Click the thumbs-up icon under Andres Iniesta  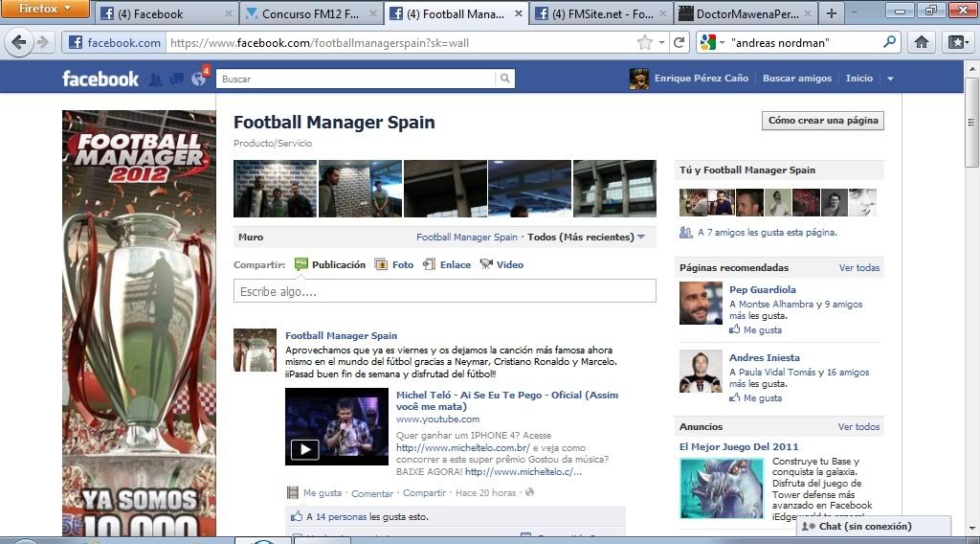point(734,397)
